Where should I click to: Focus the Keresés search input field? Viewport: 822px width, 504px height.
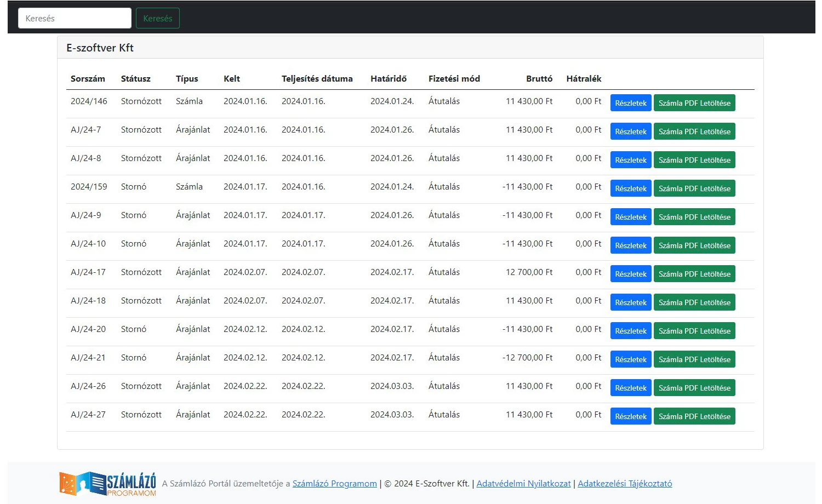coord(75,18)
